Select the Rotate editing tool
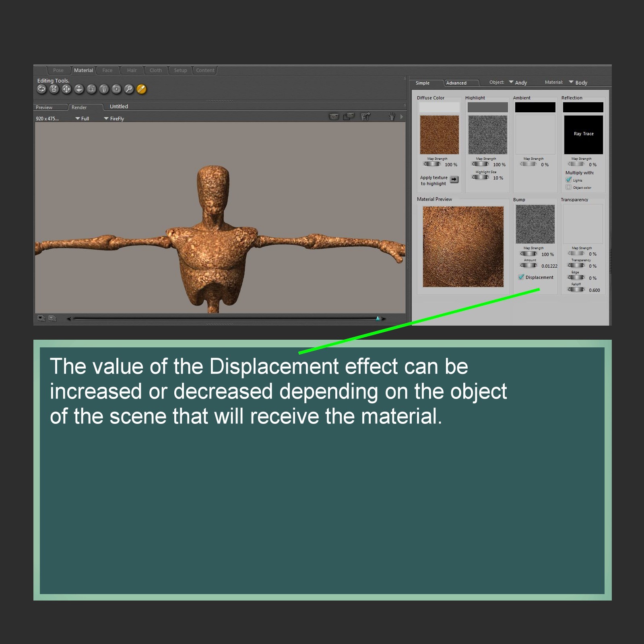The height and width of the screenshot is (644, 644). [x=41, y=89]
